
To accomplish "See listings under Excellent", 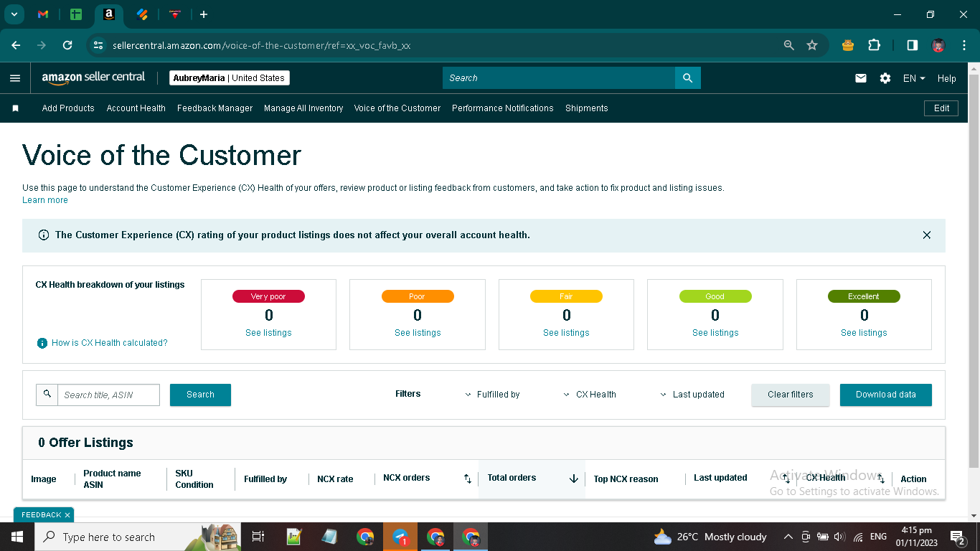I will pyautogui.click(x=864, y=333).
